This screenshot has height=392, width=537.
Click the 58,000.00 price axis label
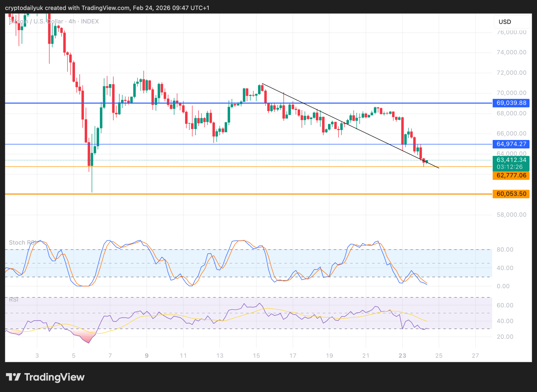pos(511,215)
